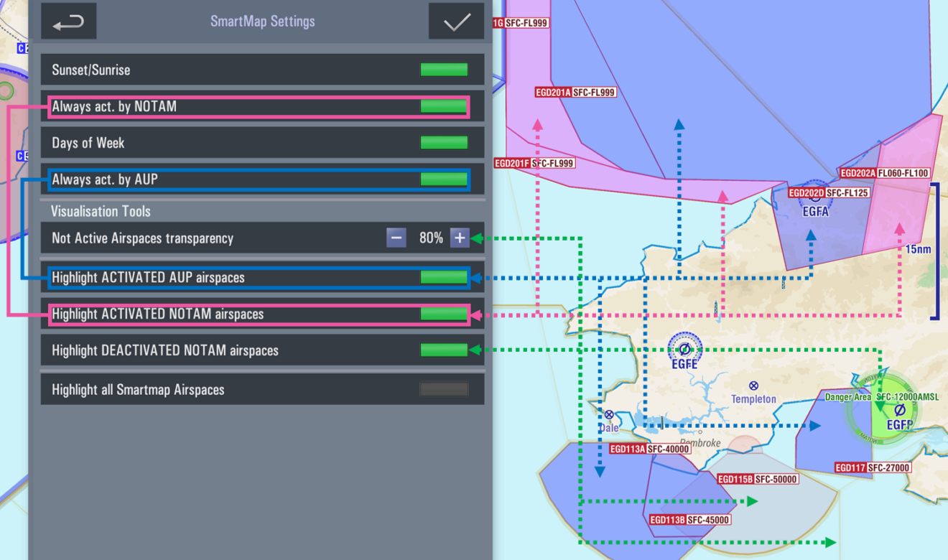Select the EGFE airport symbol on map
This screenshot has width=948, height=560.
pyautogui.click(x=684, y=349)
